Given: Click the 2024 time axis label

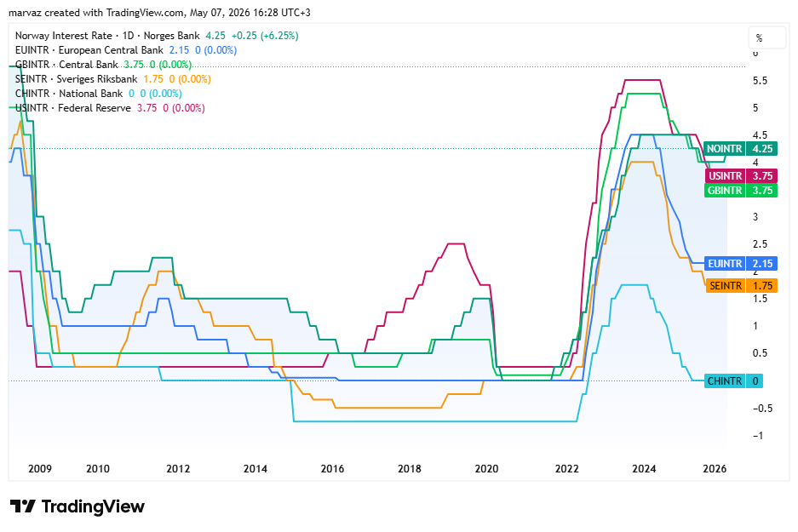Looking at the screenshot, I should [x=645, y=469].
